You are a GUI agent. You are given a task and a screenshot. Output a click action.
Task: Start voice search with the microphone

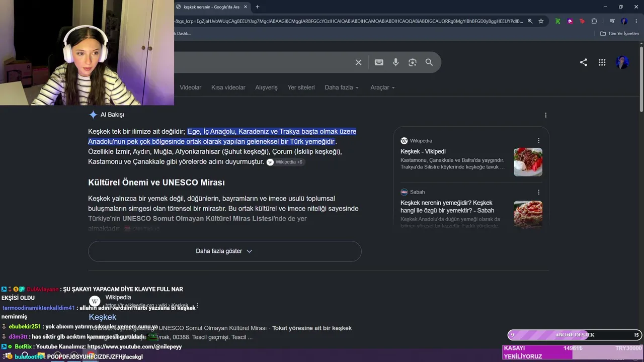coord(396,62)
